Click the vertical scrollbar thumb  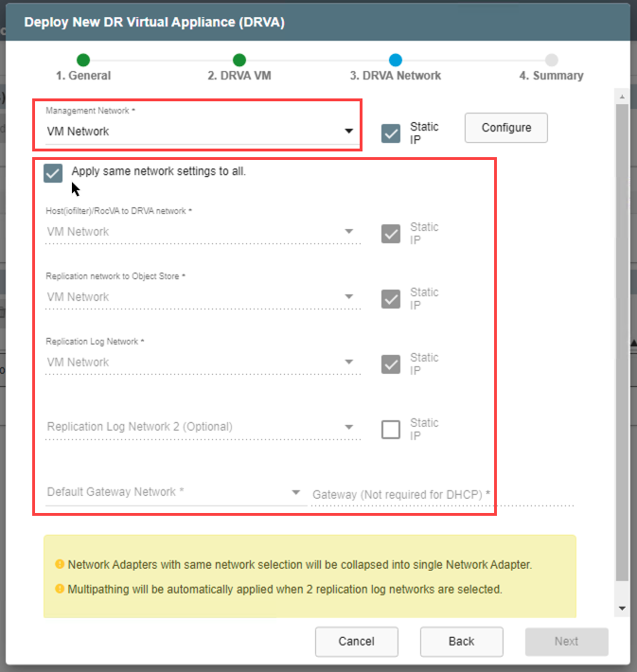pyautogui.click(x=622, y=341)
